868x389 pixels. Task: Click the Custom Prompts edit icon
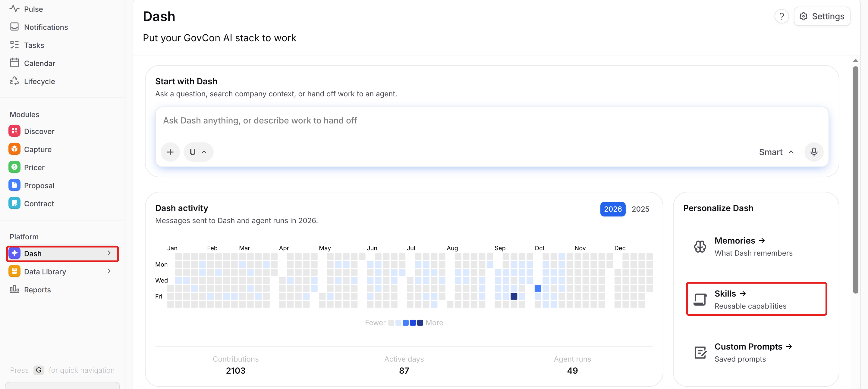point(700,353)
